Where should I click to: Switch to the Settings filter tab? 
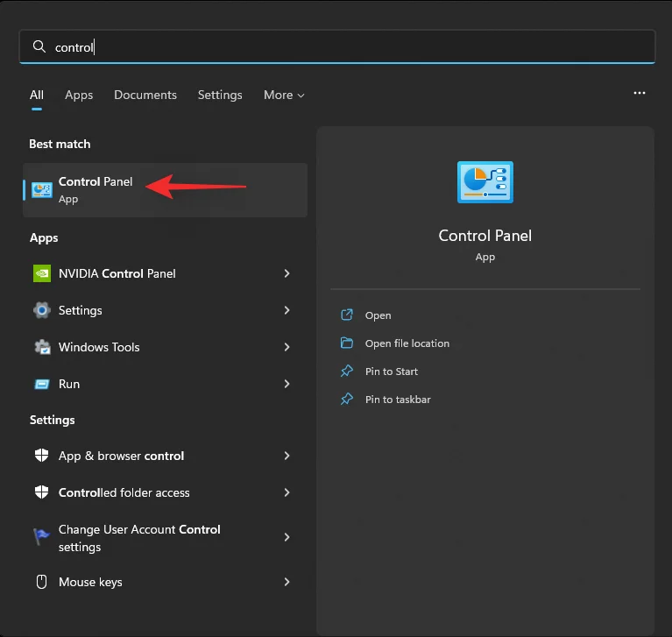coord(220,95)
